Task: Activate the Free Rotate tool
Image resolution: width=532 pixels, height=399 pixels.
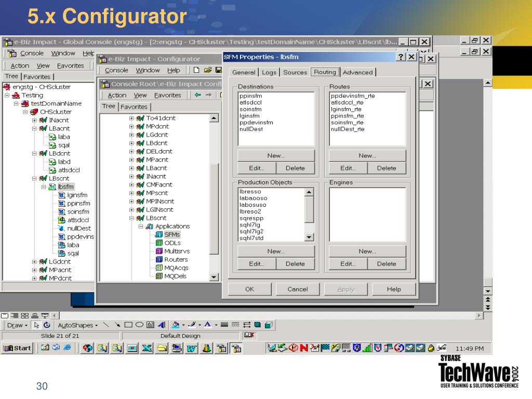Action: click(47, 325)
